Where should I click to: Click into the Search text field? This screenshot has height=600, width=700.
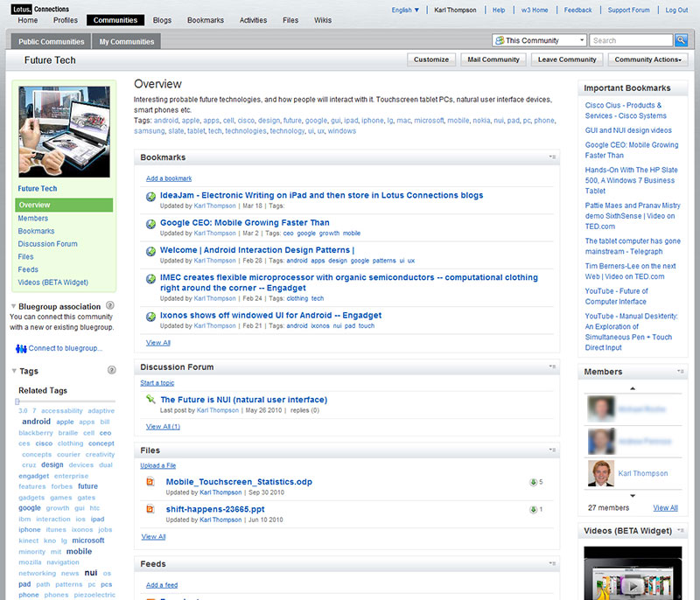pos(631,40)
